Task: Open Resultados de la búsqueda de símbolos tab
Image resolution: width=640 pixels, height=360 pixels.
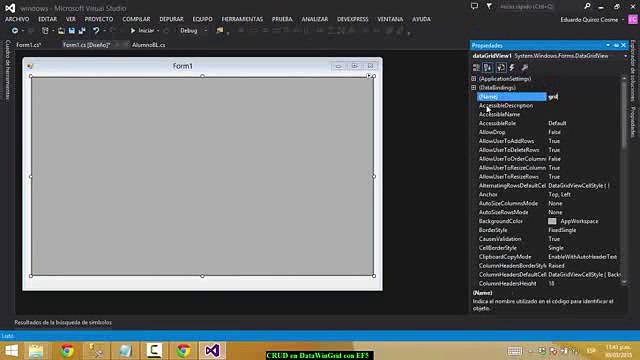Action: point(63,322)
